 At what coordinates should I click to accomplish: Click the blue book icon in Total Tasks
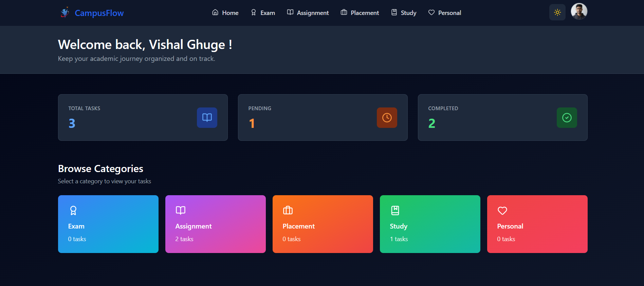click(x=207, y=118)
